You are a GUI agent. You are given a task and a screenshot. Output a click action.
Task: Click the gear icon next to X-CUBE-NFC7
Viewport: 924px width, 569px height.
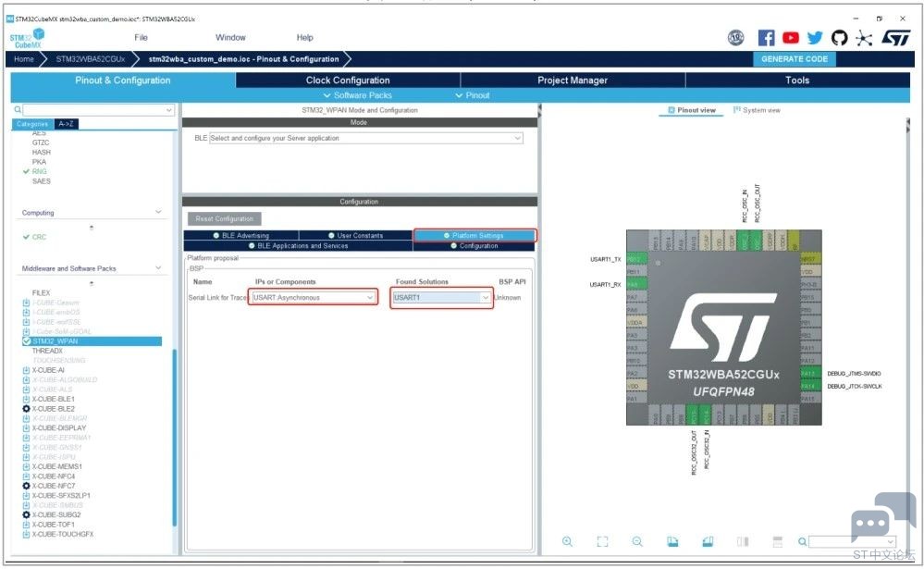[x=26, y=486]
